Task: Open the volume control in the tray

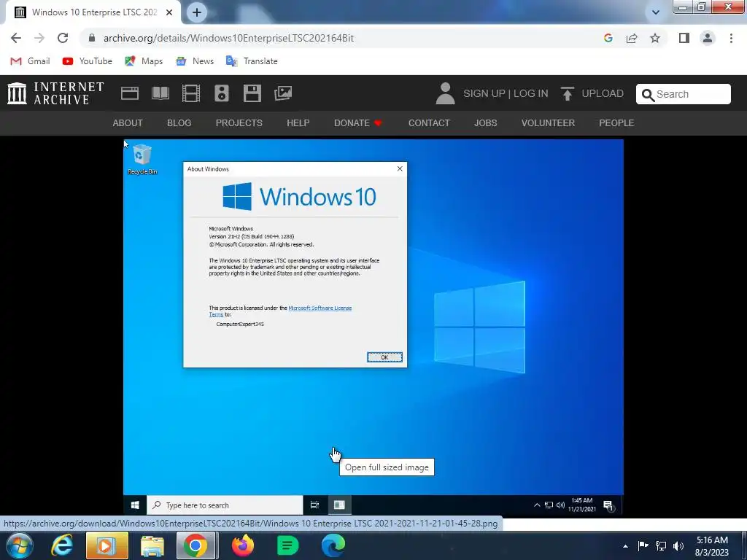Action: click(678, 546)
